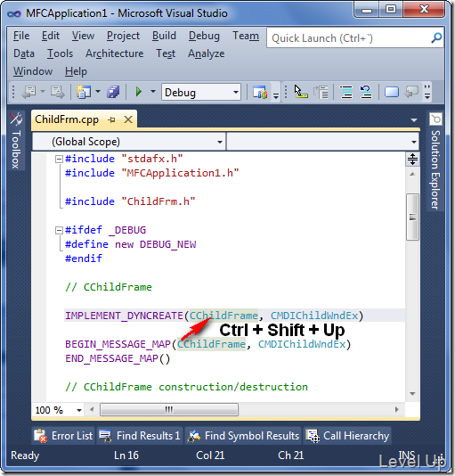Open the Test menu

pyautogui.click(x=166, y=53)
